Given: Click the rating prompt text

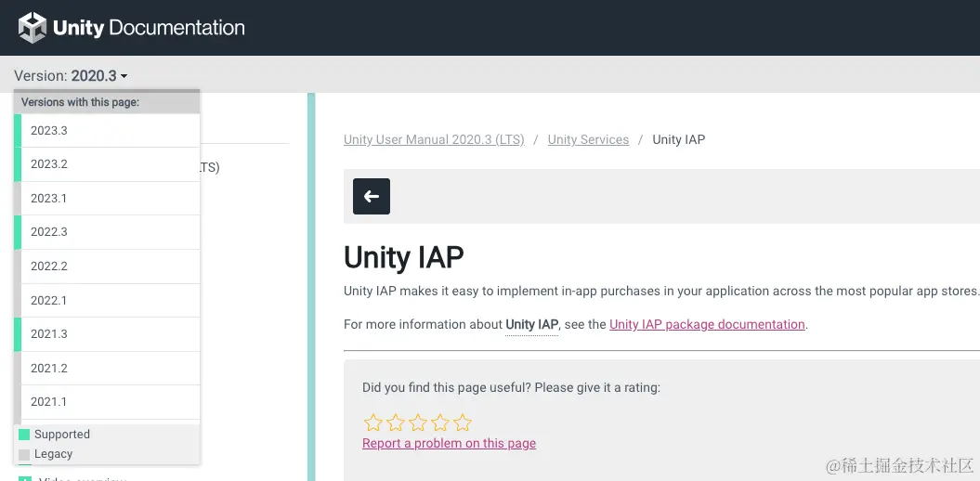Looking at the screenshot, I should click(511, 387).
